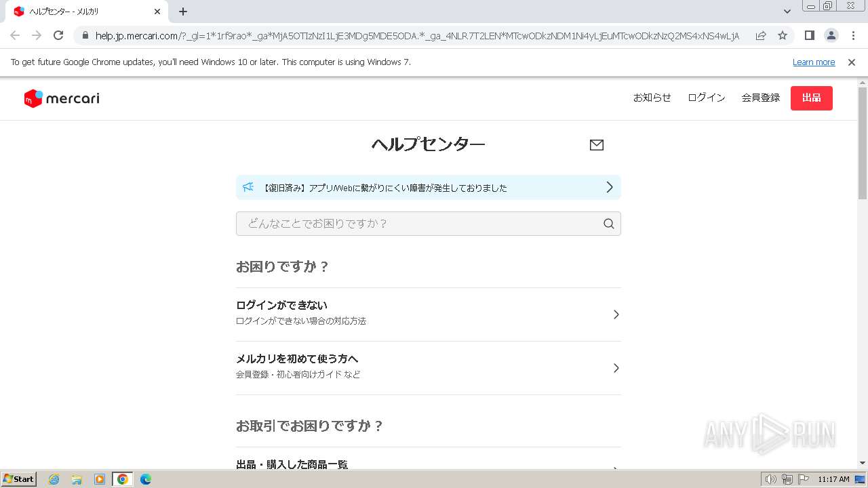The image size is (868, 488).
Task: Open Chrome side panel icon
Action: (810, 35)
